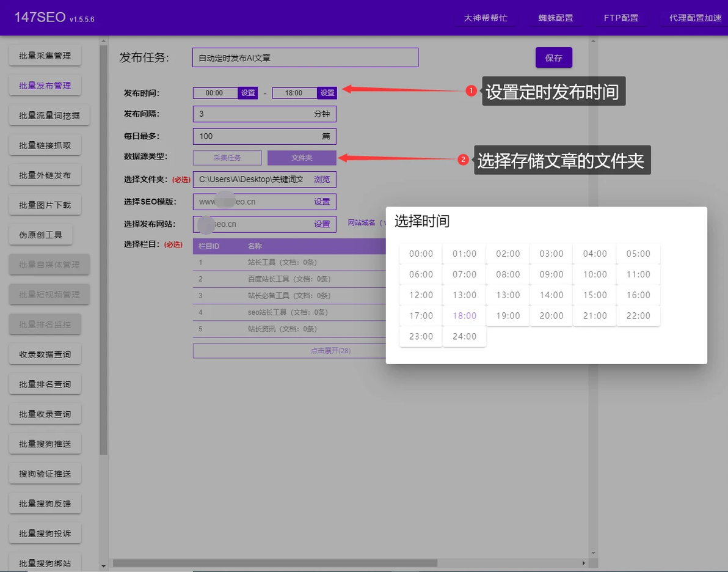
Task: Open FTP配置 in the top bar
Action: coord(621,18)
